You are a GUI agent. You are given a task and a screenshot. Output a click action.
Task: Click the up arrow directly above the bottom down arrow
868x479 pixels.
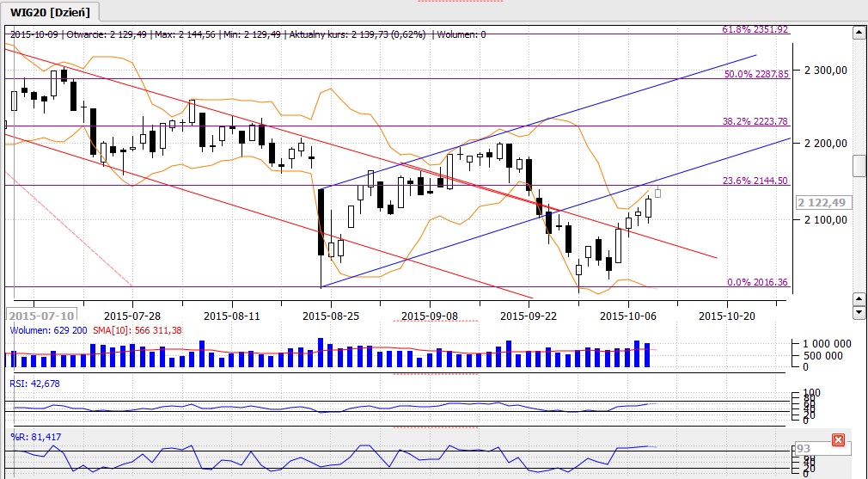click(x=859, y=299)
